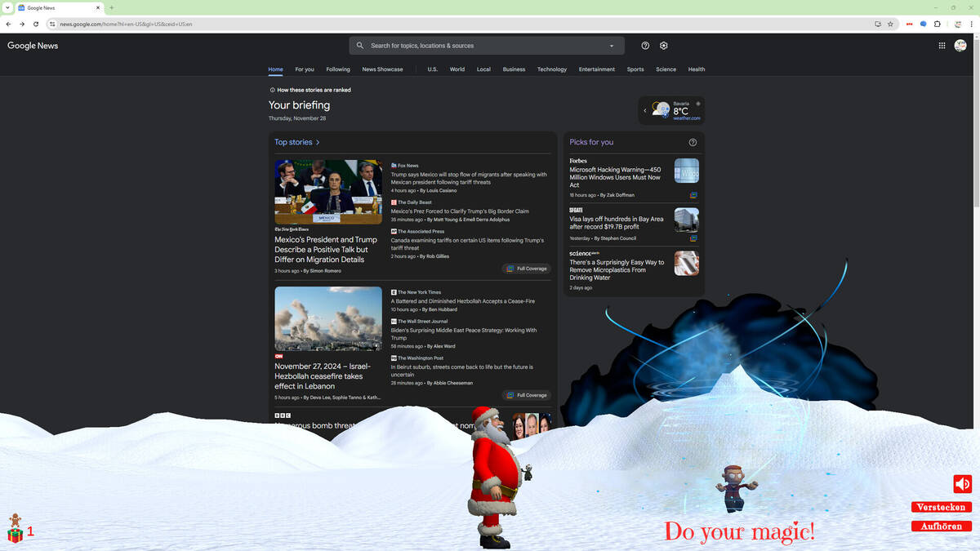The height and width of the screenshot is (551, 980).
Task: Open the Chrome three-dot menu
Action: 971,24
